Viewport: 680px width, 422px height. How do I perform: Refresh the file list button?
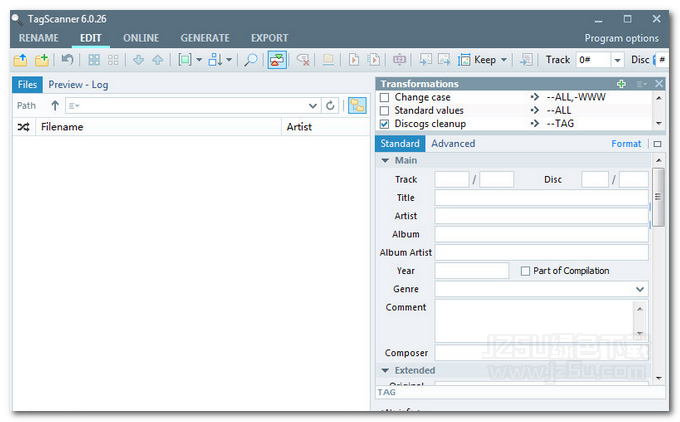(330, 105)
